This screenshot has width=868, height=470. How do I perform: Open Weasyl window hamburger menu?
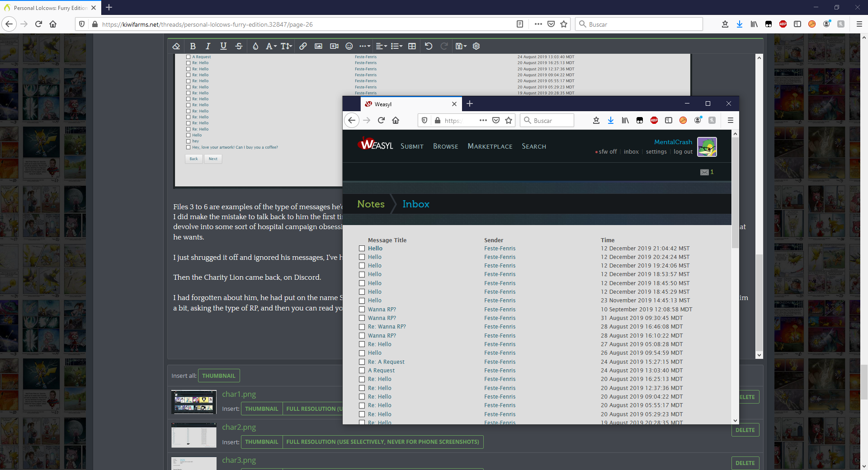click(730, 120)
